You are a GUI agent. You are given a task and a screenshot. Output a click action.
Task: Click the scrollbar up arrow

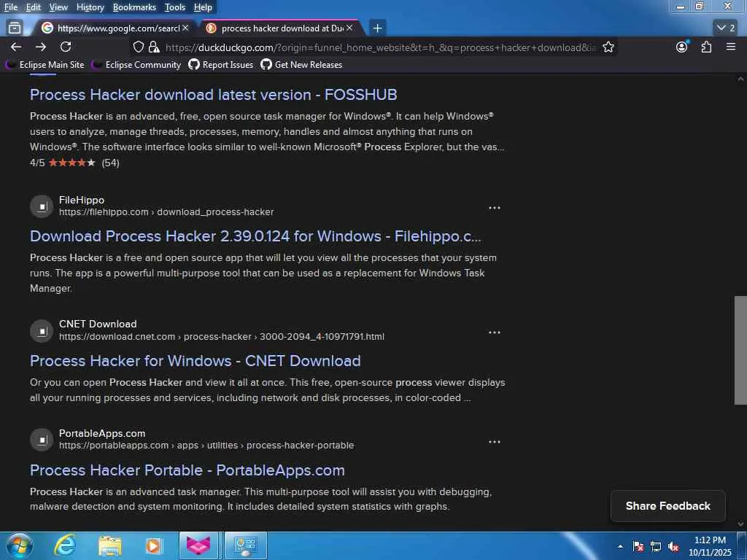740,79
